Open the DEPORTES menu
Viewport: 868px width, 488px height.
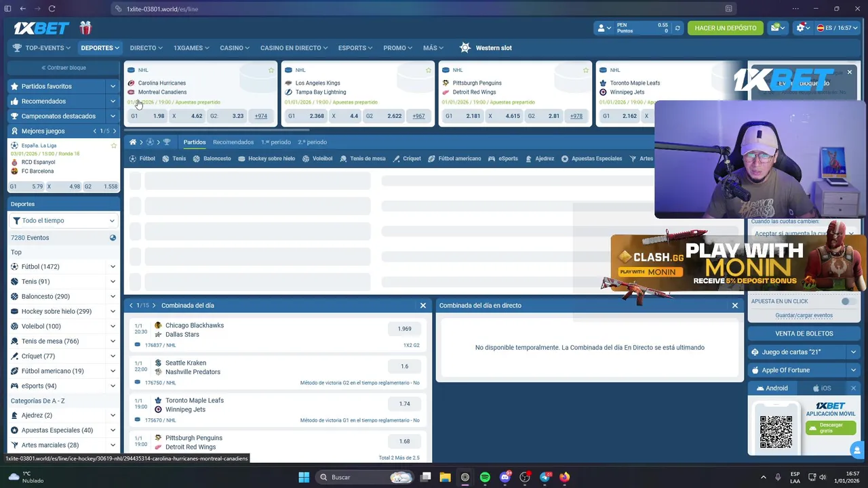click(100, 47)
